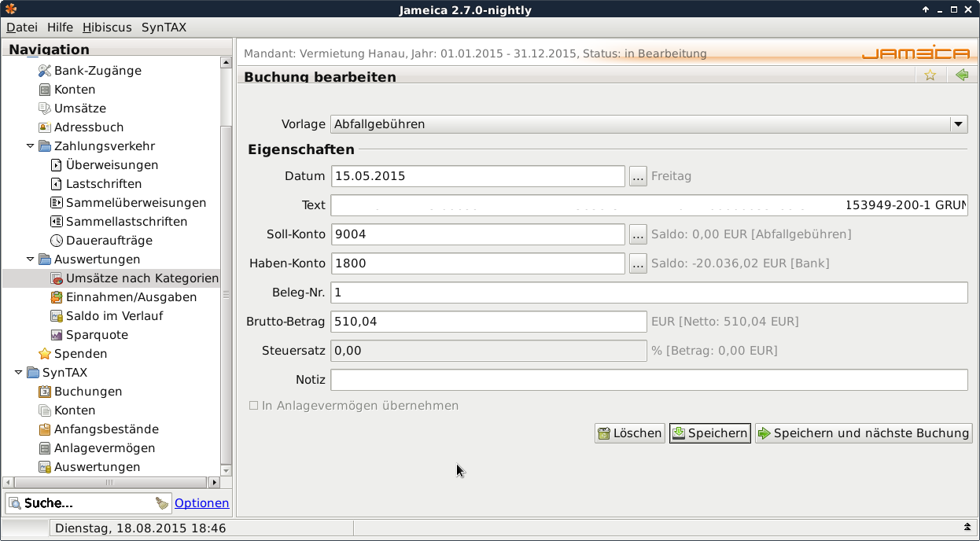The image size is (980, 541).
Task: Open the Datei menu
Action: [x=22, y=28]
